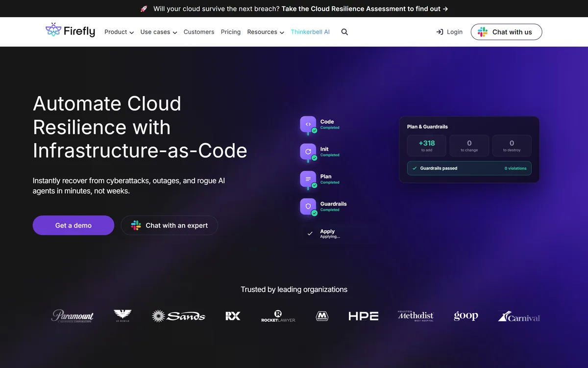Select the Guardrails shield step icon

308,207
